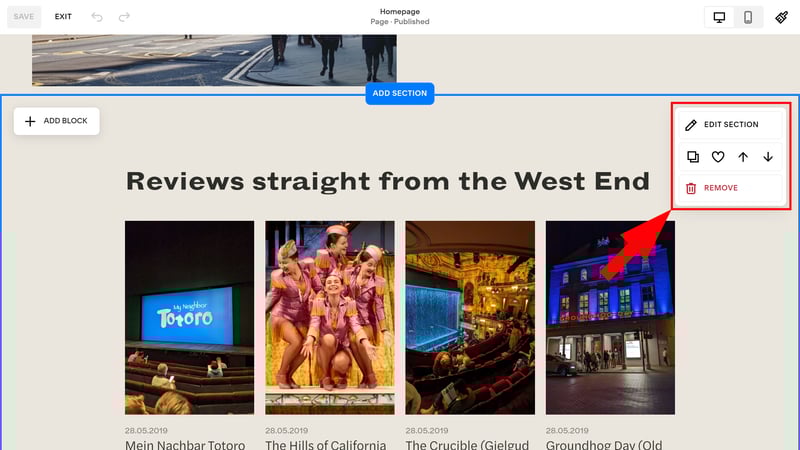The width and height of the screenshot is (800, 450).
Task: Move section down
Action: (768, 157)
